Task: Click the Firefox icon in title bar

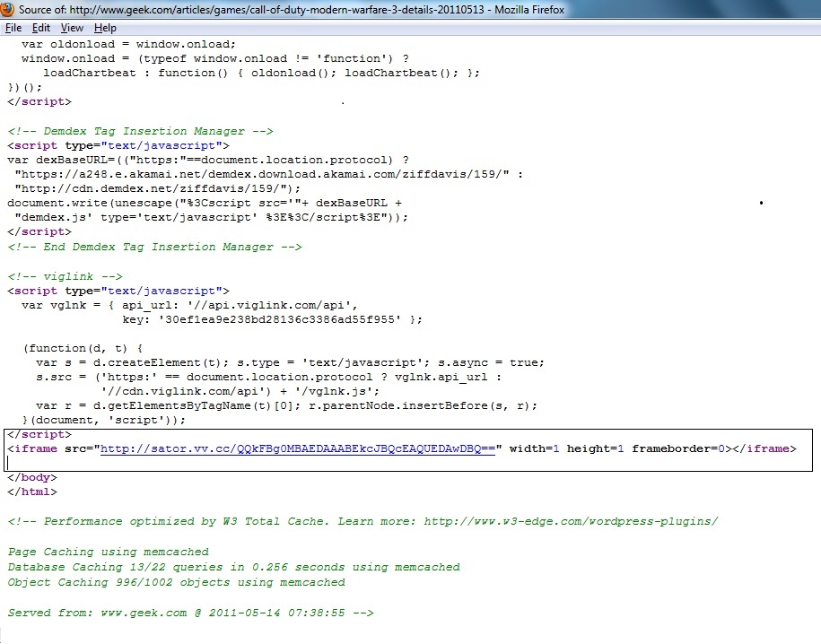Action: point(7,9)
